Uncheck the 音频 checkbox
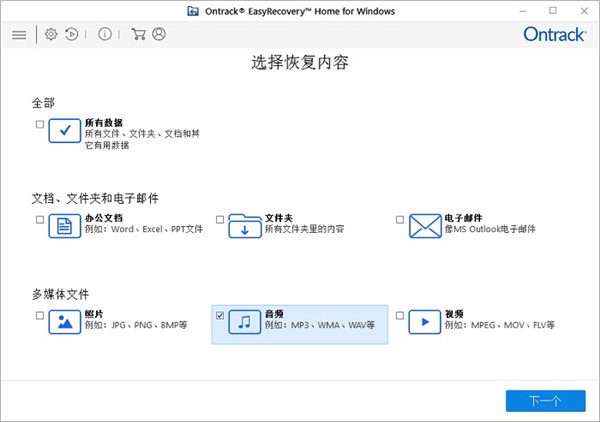This screenshot has height=422, width=600. point(220,316)
